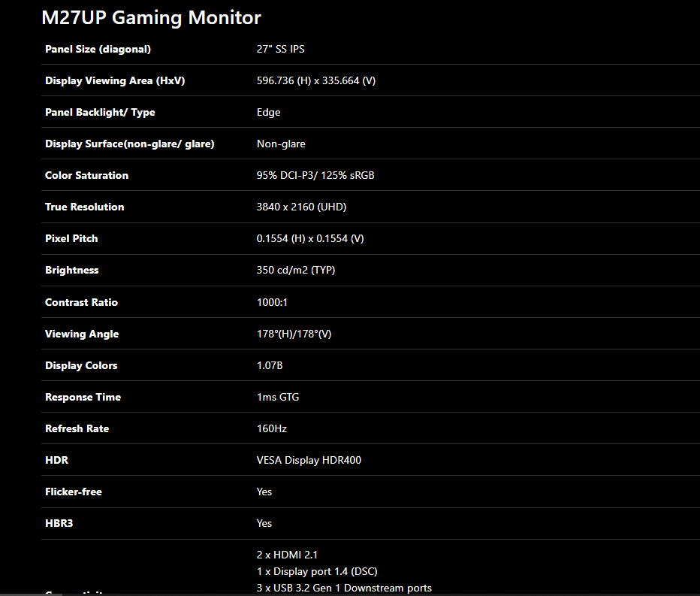Select the Color Saturation row label

pyautogui.click(x=86, y=175)
